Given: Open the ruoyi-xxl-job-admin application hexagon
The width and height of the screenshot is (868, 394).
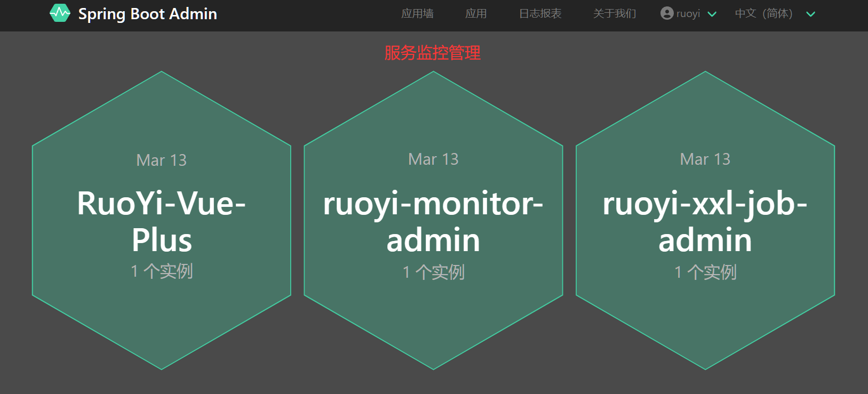Looking at the screenshot, I should [x=705, y=220].
